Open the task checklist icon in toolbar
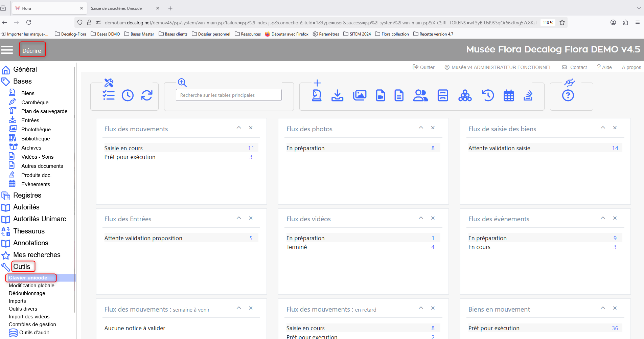The height and width of the screenshot is (339, 644). (109, 95)
